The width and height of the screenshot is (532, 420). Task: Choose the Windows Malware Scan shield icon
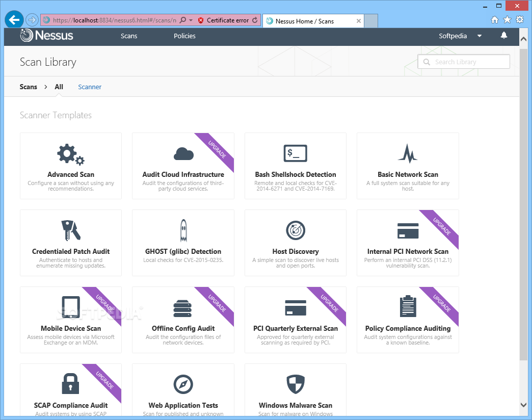tap(296, 384)
